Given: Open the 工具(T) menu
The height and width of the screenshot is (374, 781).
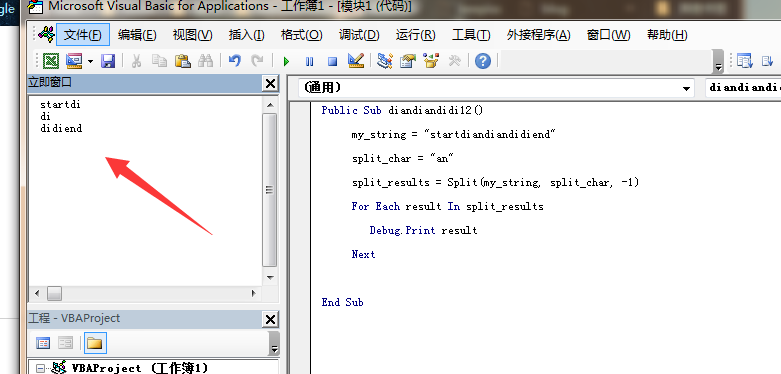Looking at the screenshot, I should coord(471,35).
